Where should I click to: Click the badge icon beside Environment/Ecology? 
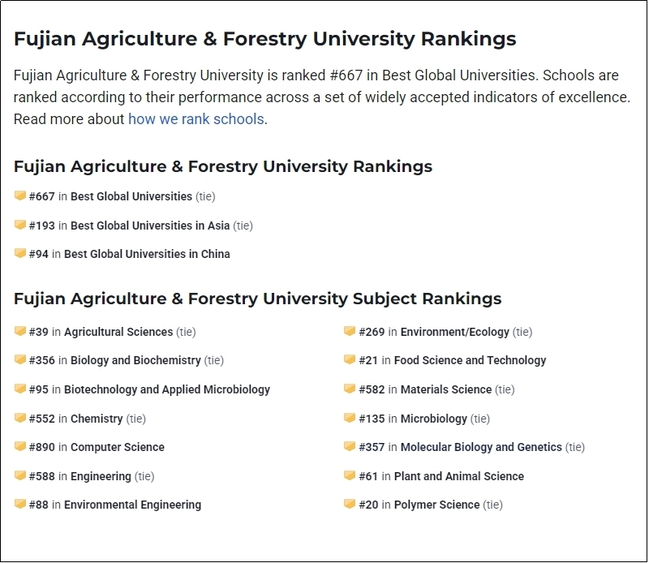350,331
